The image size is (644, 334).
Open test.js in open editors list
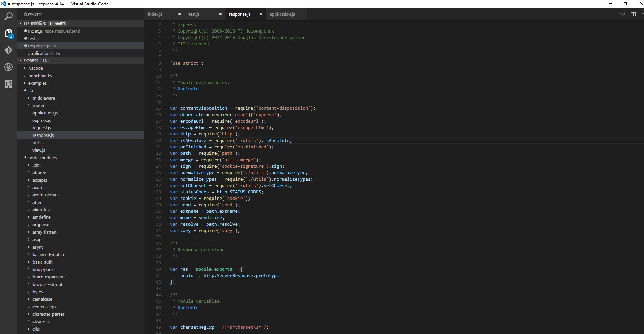click(81, 38)
